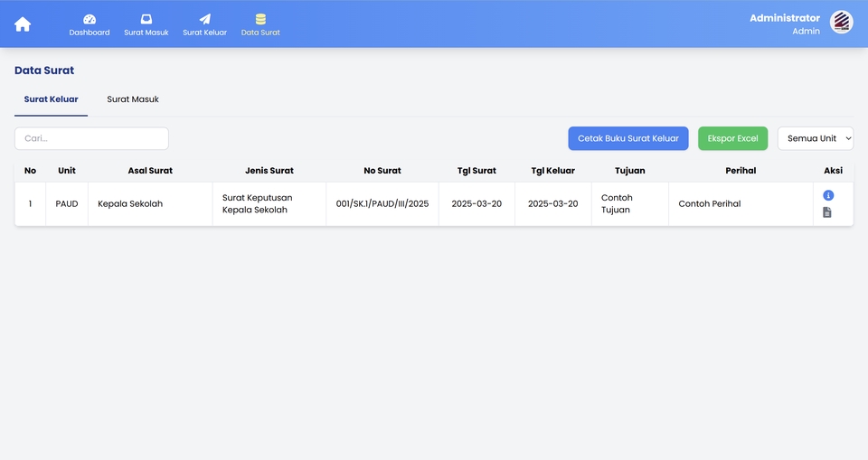The image size is (868, 460).
Task: Open the Semua Unit dropdown
Action: click(816, 138)
